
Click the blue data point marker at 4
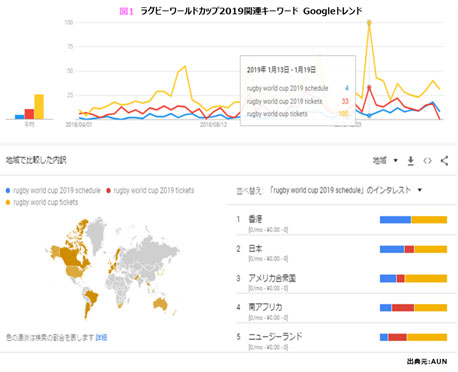tap(369, 116)
